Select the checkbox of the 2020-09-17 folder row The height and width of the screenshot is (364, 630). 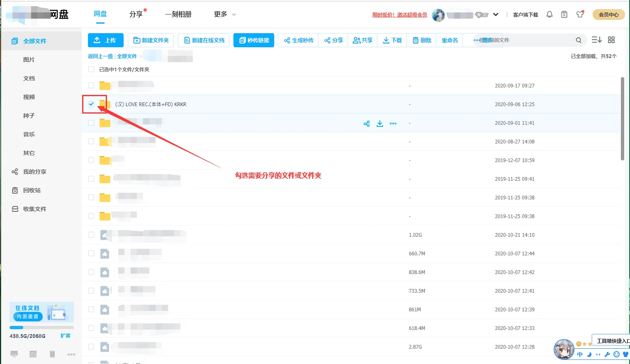click(91, 85)
